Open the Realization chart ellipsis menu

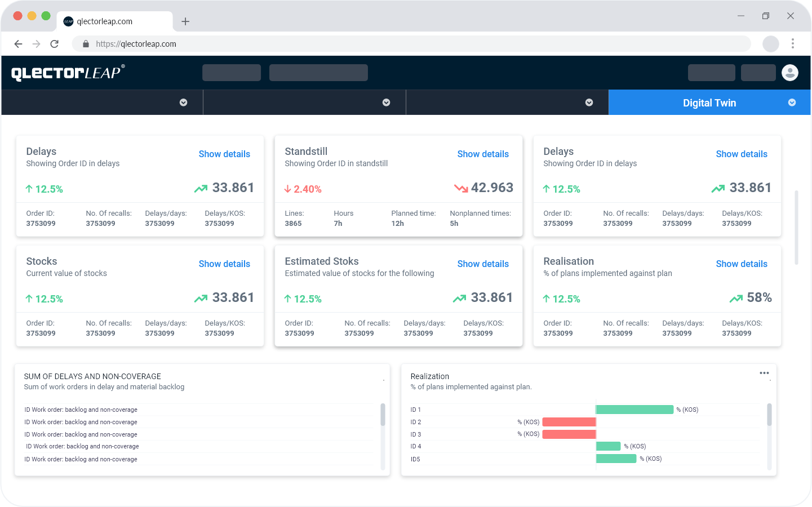[x=764, y=373]
